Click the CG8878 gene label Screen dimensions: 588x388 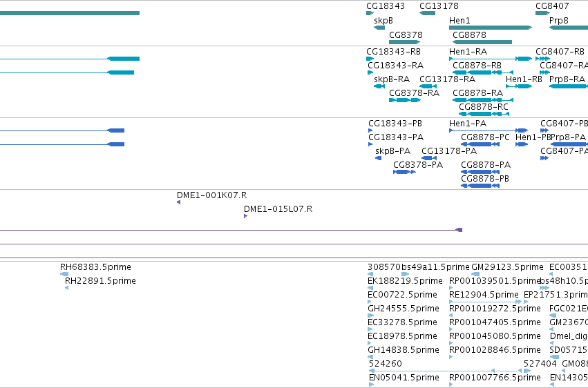(469, 35)
